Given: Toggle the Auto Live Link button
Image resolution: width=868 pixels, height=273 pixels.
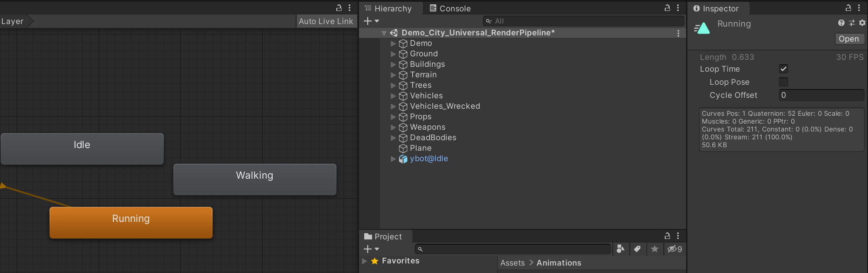Looking at the screenshot, I should tap(326, 21).
